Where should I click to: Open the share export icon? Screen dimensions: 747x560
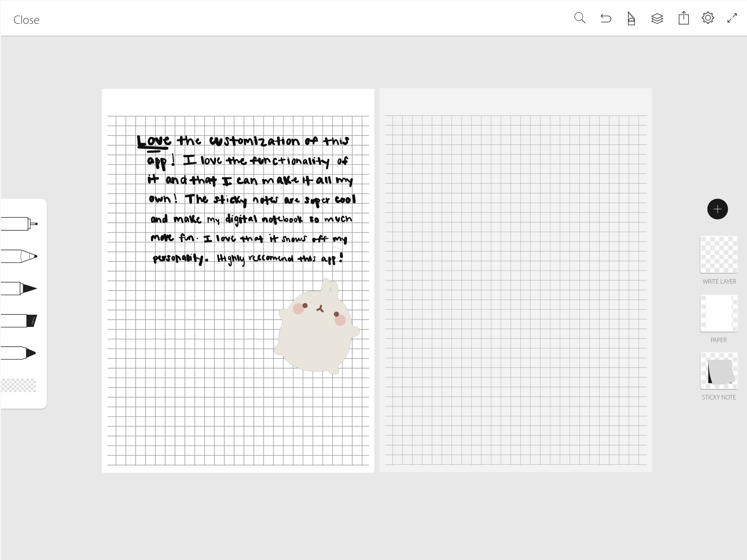[x=684, y=18]
